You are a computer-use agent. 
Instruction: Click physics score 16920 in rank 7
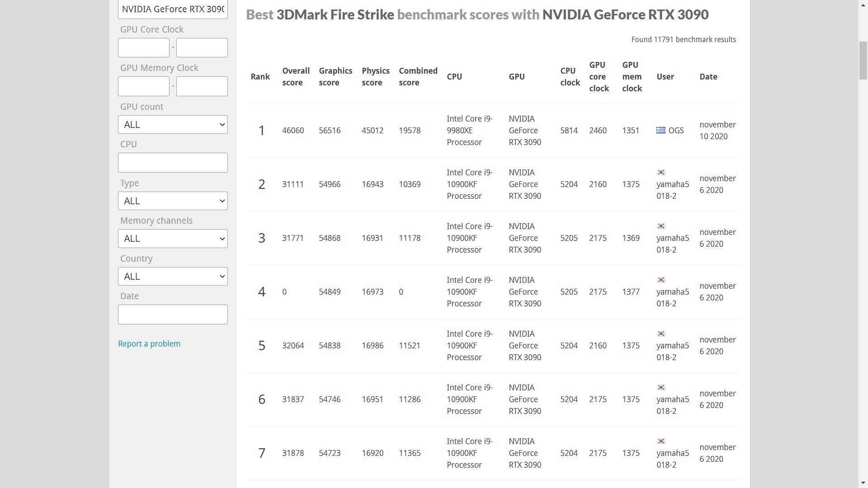(373, 453)
